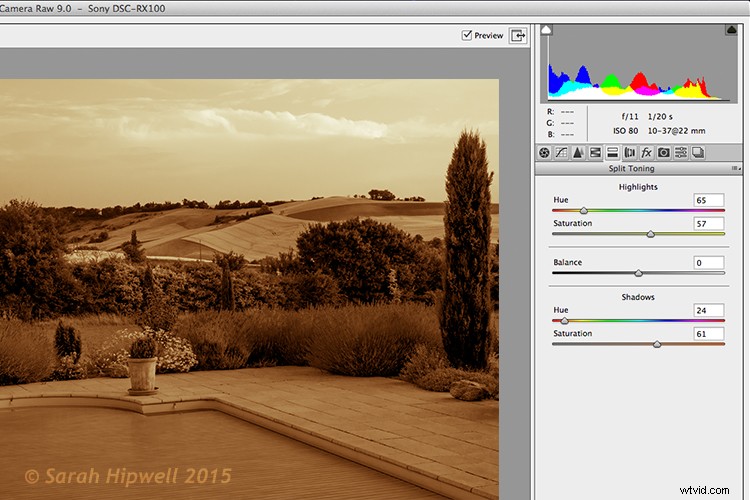The width and height of the screenshot is (750, 500).
Task: Open the Basic panel tab
Action: [544, 153]
